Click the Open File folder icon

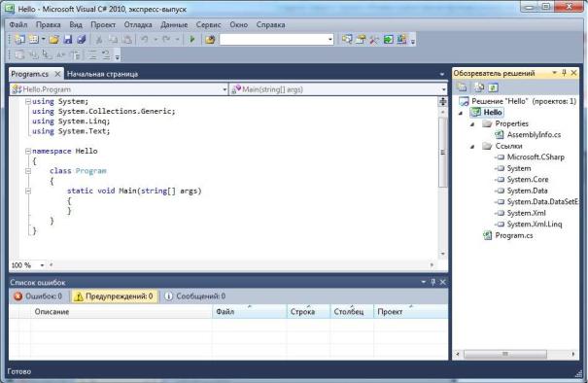(x=54, y=39)
